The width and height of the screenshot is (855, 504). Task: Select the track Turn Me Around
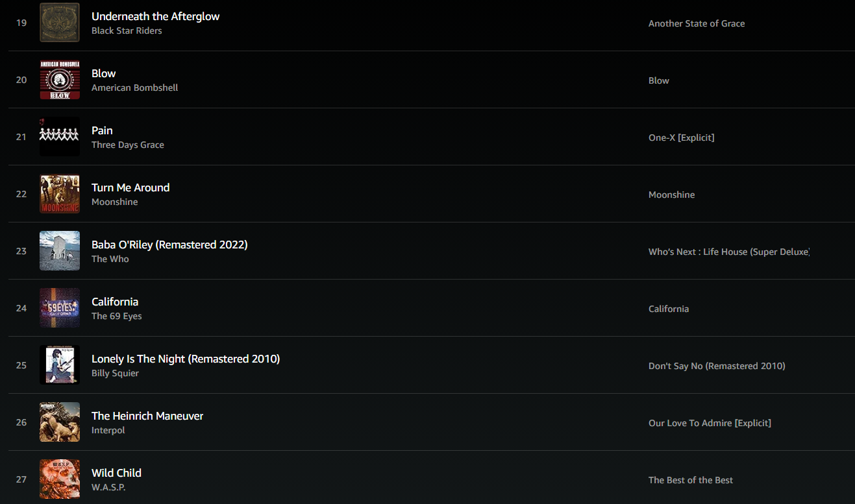pyautogui.click(x=130, y=187)
